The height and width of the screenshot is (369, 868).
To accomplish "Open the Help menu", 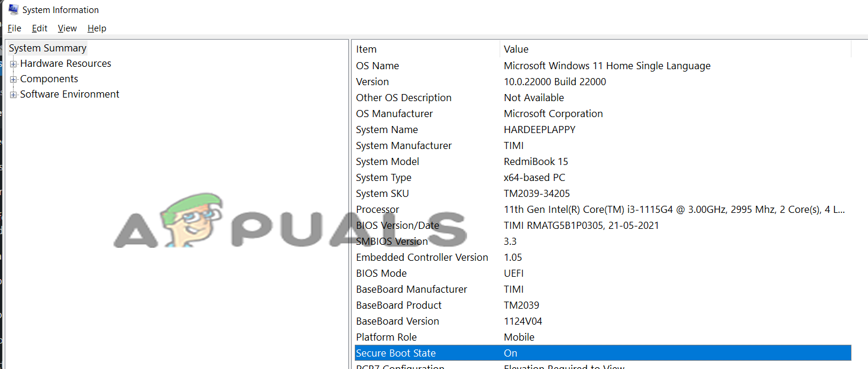I will [x=97, y=28].
